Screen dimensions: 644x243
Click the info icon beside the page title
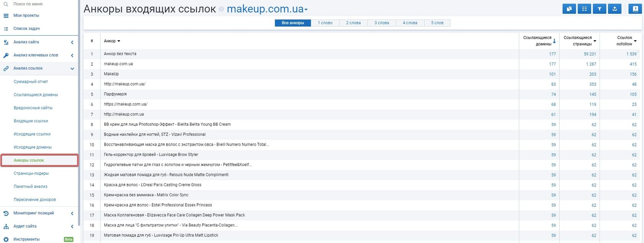point(221,9)
